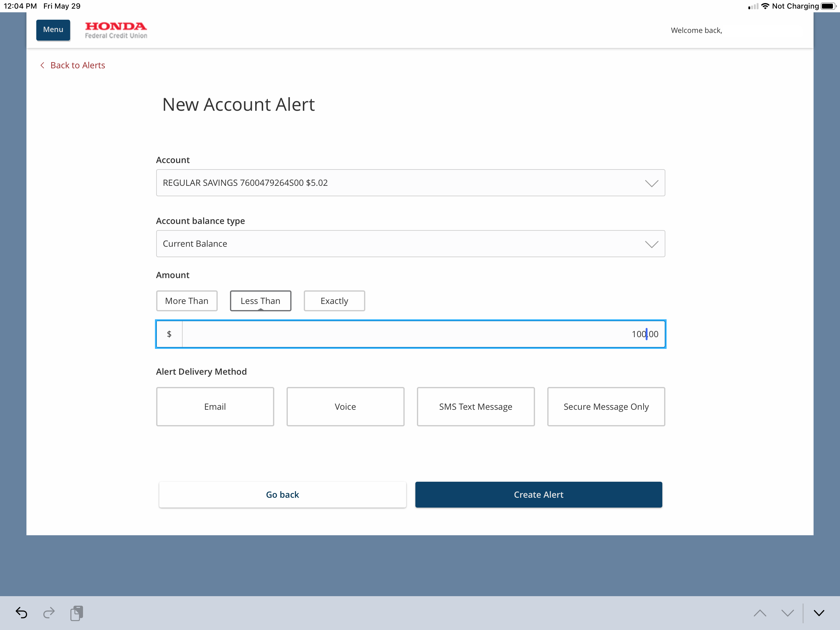Screen dimensions: 840x630
Task: Jump to next field with down arrow
Action: 788,613
